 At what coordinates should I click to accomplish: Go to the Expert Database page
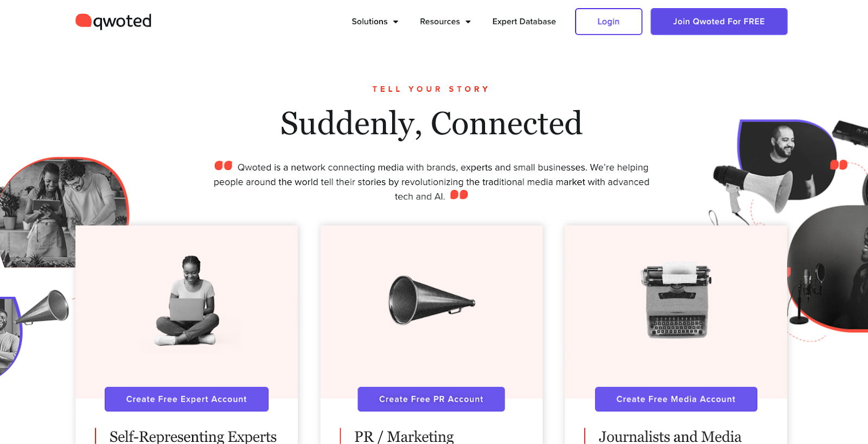(x=524, y=22)
